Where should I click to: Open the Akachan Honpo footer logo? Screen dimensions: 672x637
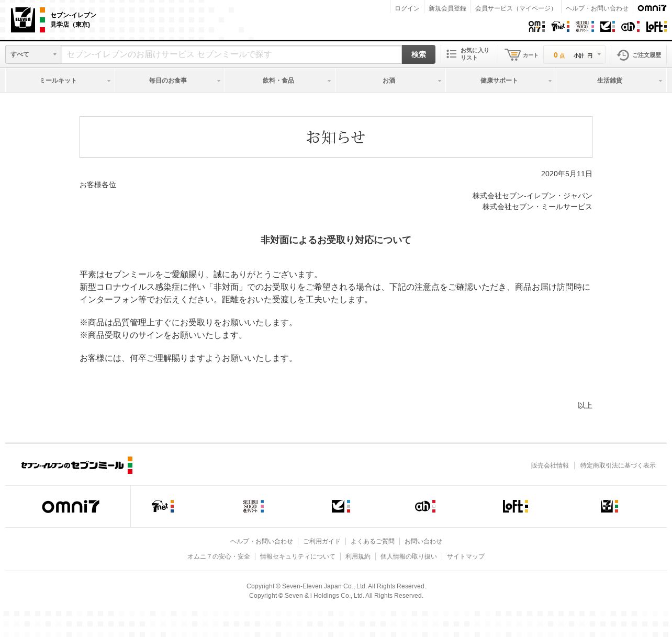click(425, 506)
